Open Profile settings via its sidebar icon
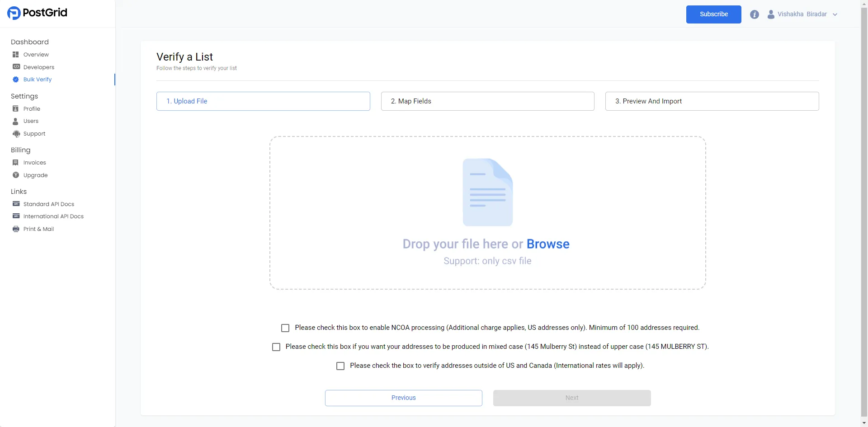The width and height of the screenshot is (868, 427). (x=16, y=108)
